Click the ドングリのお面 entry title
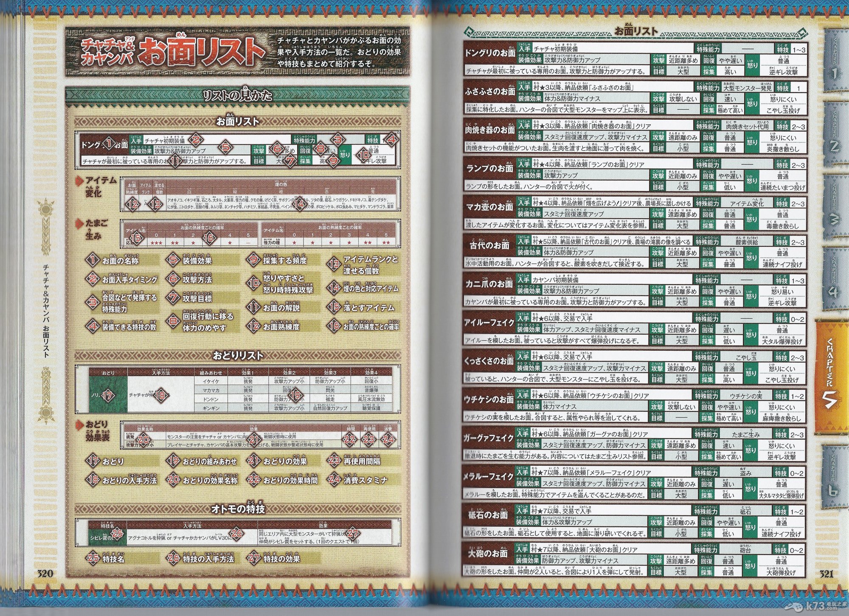The image size is (849, 616). (490, 54)
